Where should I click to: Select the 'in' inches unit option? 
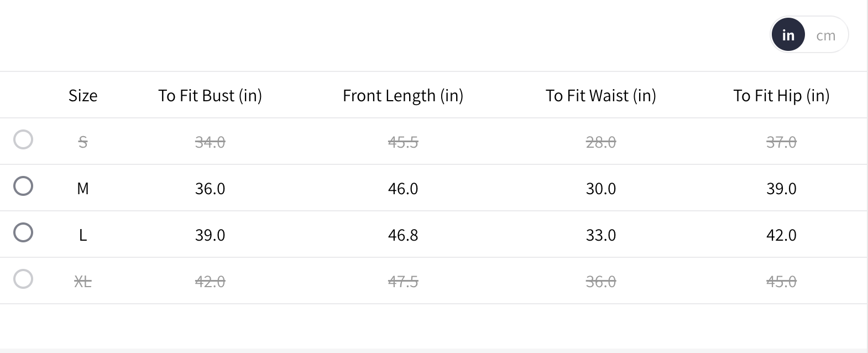(788, 35)
